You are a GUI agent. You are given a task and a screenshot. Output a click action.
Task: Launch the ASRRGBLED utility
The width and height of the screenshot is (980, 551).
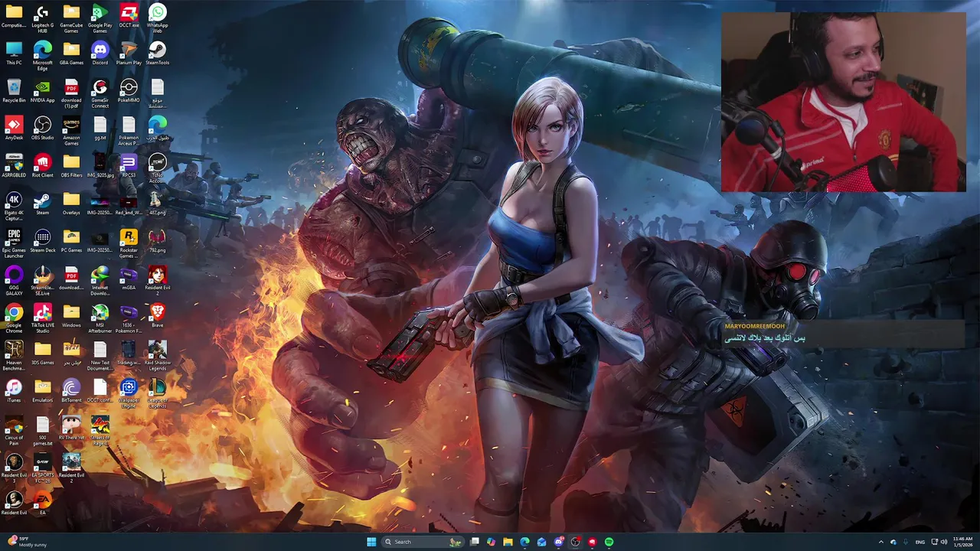pos(14,165)
